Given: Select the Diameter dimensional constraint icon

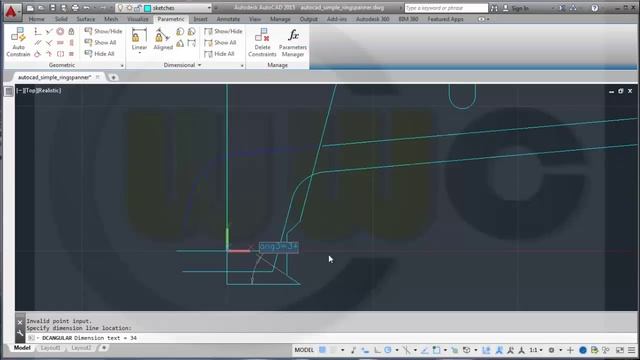Looking at the screenshot, I should (191, 31).
